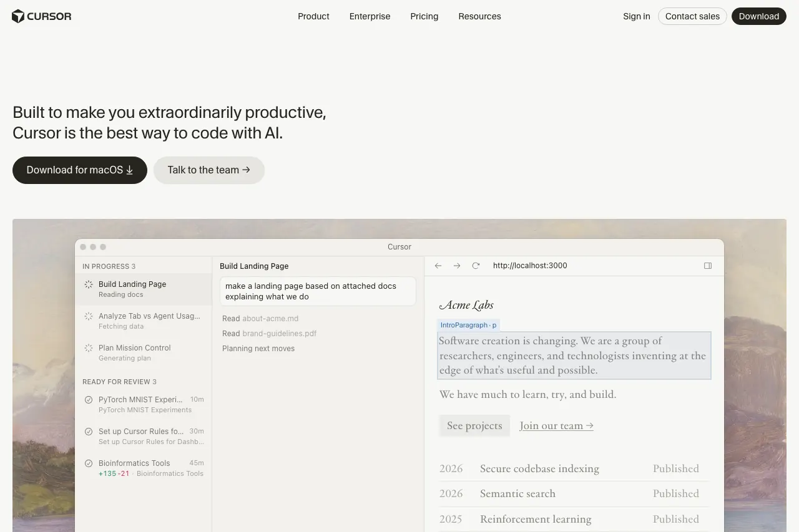Open the Product menu

click(313, 16)
